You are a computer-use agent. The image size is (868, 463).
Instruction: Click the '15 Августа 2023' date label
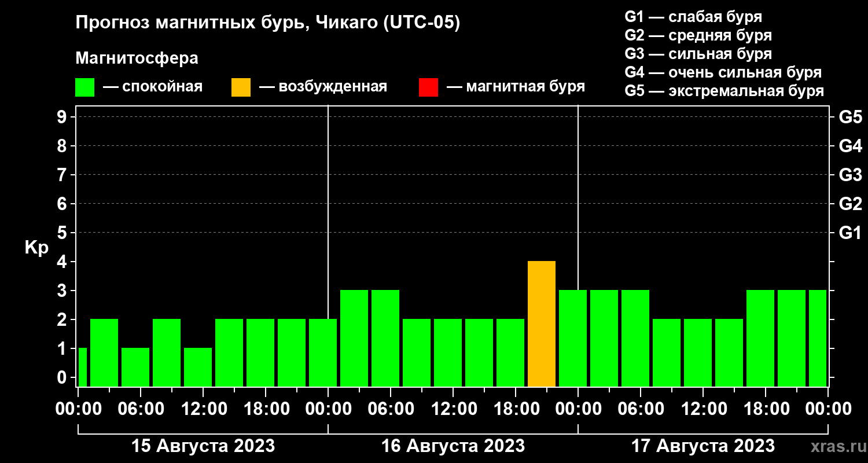[203, 446]
